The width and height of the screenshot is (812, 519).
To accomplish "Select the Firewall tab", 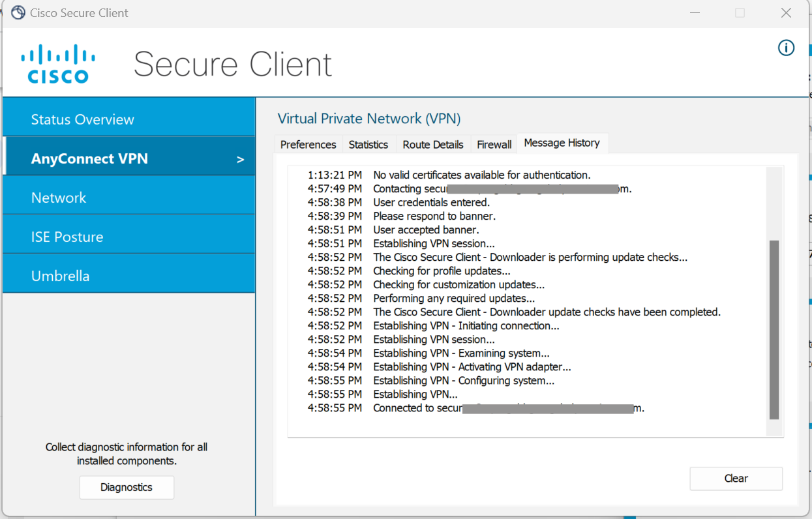I will [494, 145].
